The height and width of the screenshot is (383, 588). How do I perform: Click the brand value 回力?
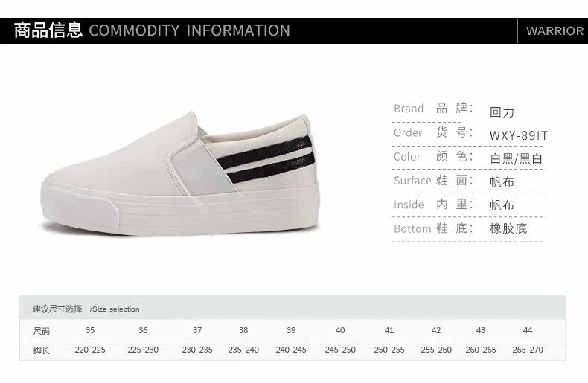502,112
